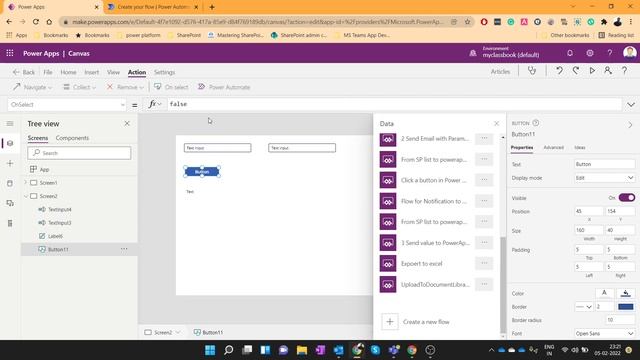The width and height of the screenshot is (640, 360).
Task: Open File Explorer from the taskbar
Action: tap(302, 350)
